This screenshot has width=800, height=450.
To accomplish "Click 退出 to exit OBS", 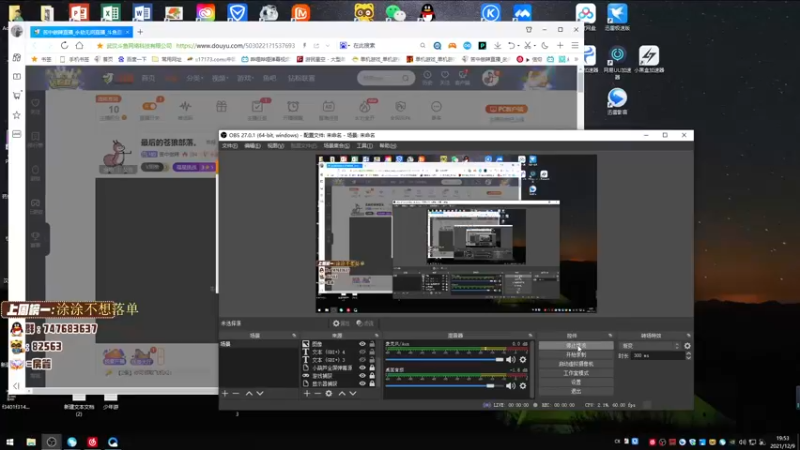I will (x=576, y=391).
